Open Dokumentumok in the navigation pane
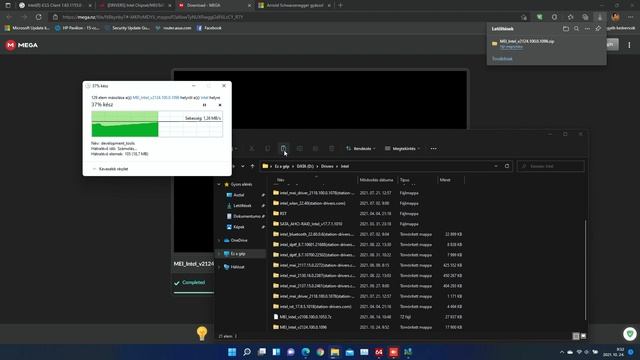The height and width of the screenshot is (360, 640). [247, 216]
